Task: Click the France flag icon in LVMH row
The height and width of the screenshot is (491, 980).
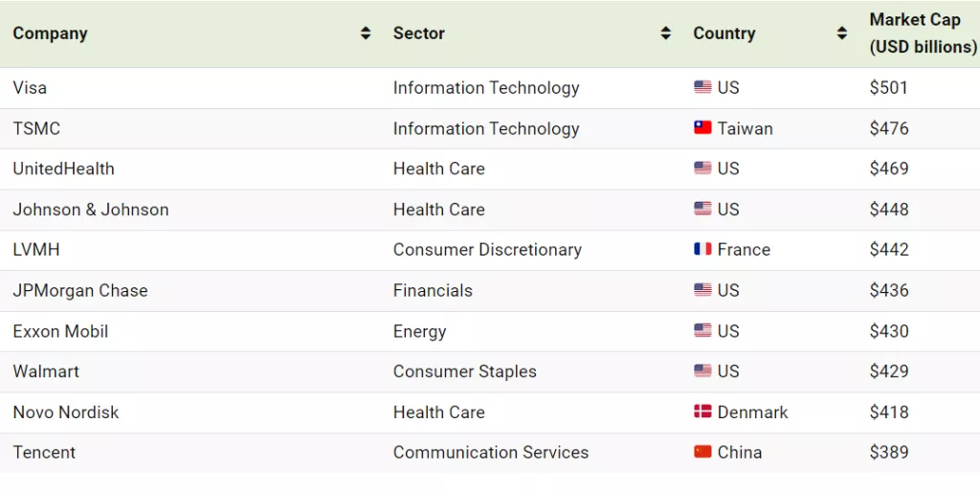Action: pos(702,250)
